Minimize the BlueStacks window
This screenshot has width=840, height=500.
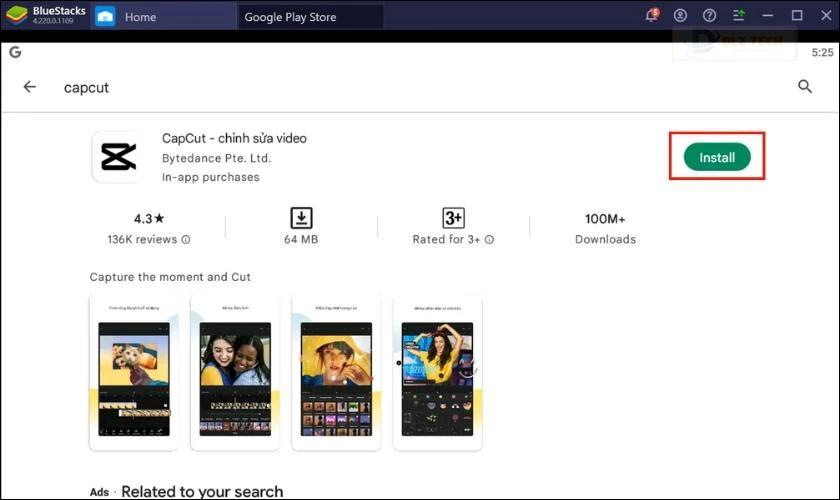click(768, 16)
